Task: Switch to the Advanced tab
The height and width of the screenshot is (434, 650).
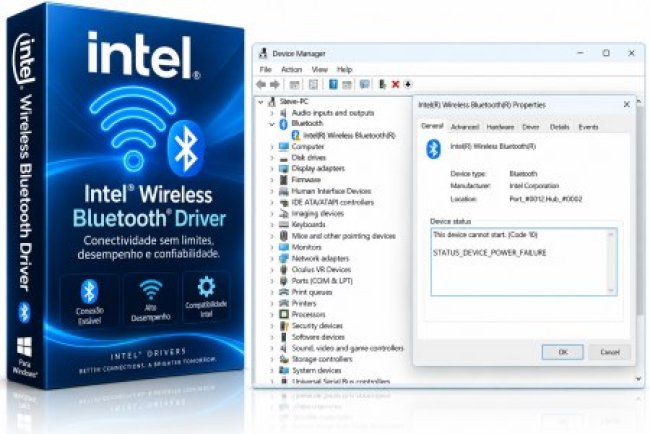Action: (465, 127)
